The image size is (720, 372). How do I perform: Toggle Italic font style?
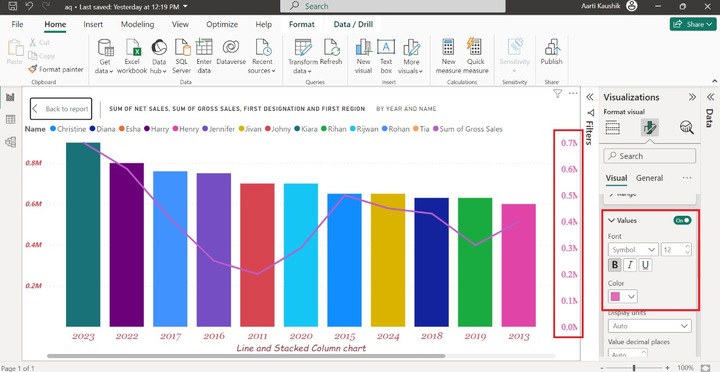(x=630, y=265)
